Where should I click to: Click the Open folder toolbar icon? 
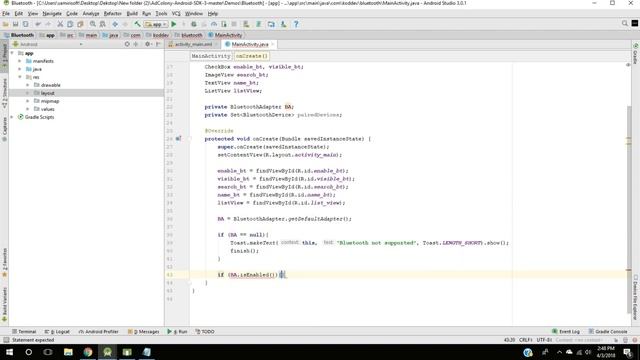6,24
